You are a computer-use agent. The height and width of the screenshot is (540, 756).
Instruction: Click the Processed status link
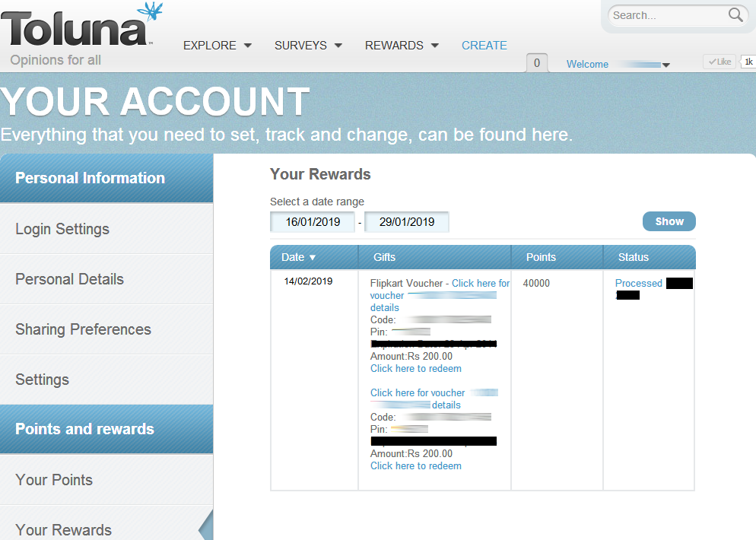(638, 284)
